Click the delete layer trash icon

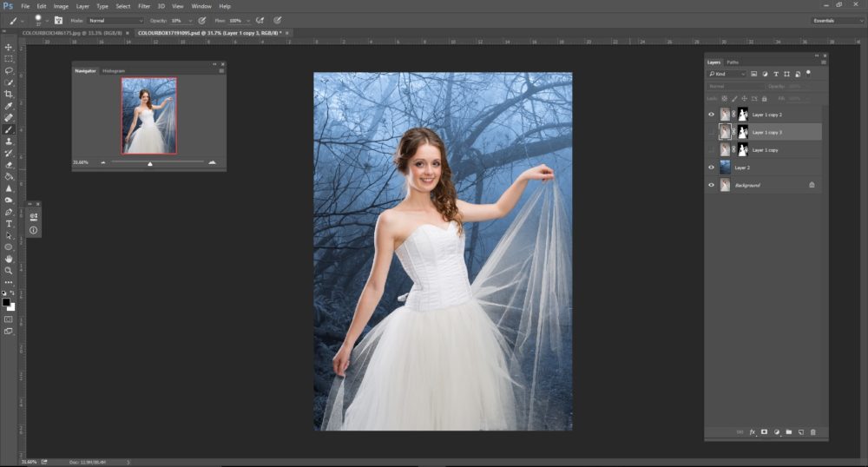click(x=813, y=431)
